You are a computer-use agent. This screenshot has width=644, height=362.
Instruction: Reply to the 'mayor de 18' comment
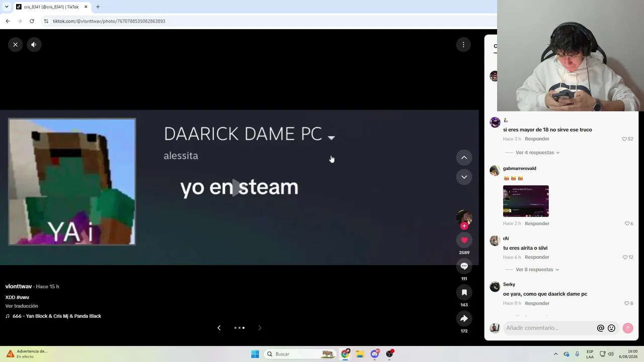(x=537, y=139)
